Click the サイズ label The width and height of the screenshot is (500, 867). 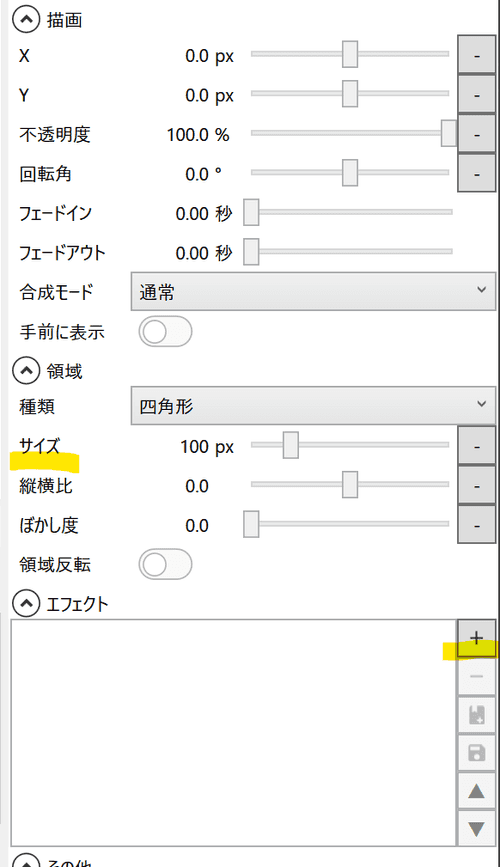[x=39, y=446]
